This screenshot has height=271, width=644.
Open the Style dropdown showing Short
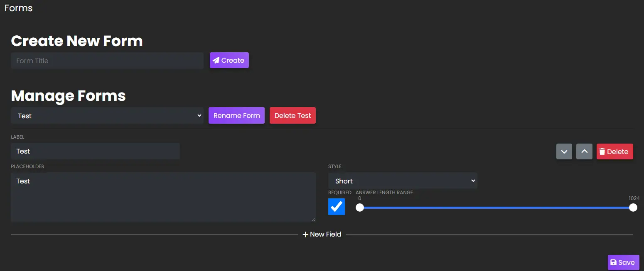pos(403,181)
